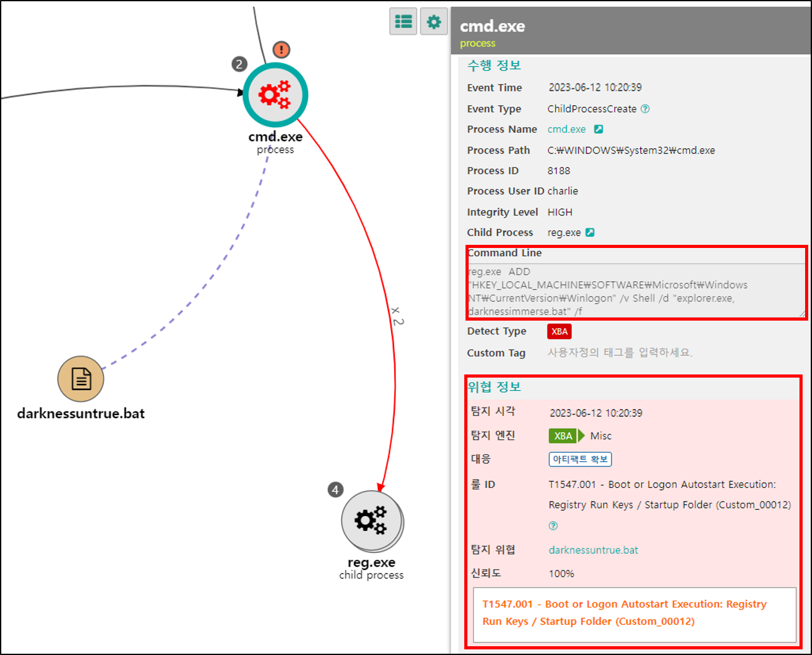Select the darknessuntrue.bat file node
The width and height of the screenshot is (812, 655).
pos(81,379)
